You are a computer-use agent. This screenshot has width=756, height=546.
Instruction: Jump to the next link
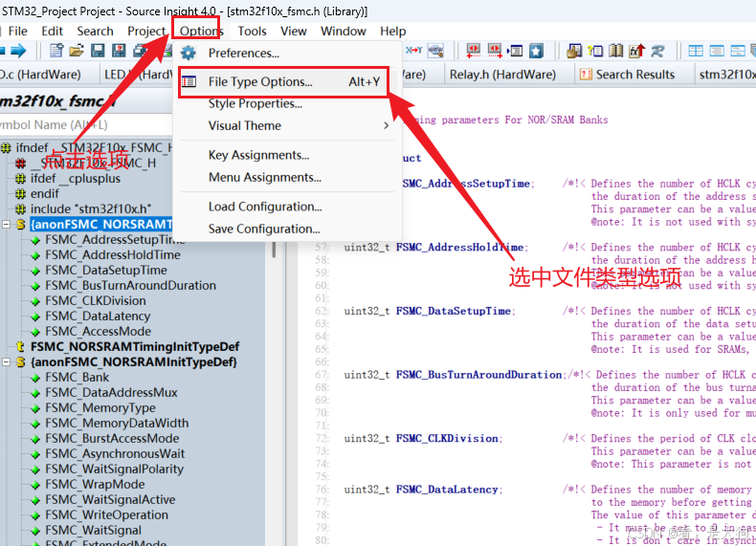[495, 51]
